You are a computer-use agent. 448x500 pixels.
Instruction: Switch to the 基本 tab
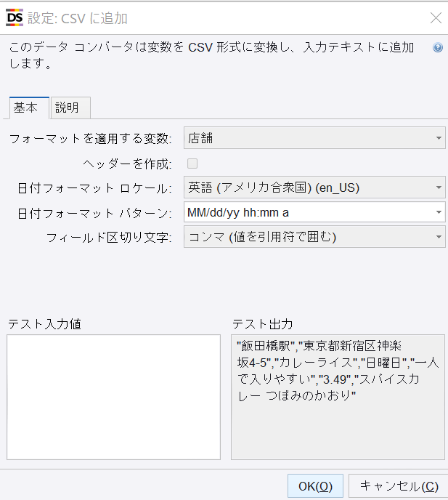29,108
